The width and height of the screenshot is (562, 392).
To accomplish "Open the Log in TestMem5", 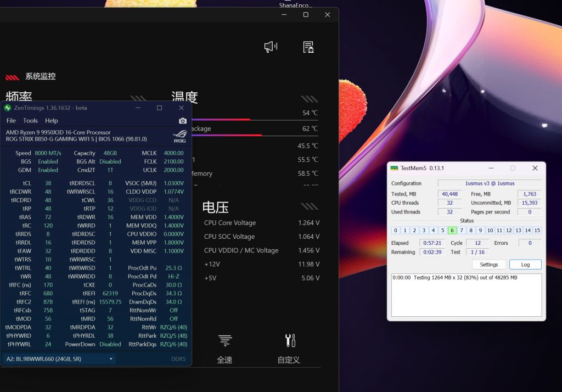I will pos(525,264).
